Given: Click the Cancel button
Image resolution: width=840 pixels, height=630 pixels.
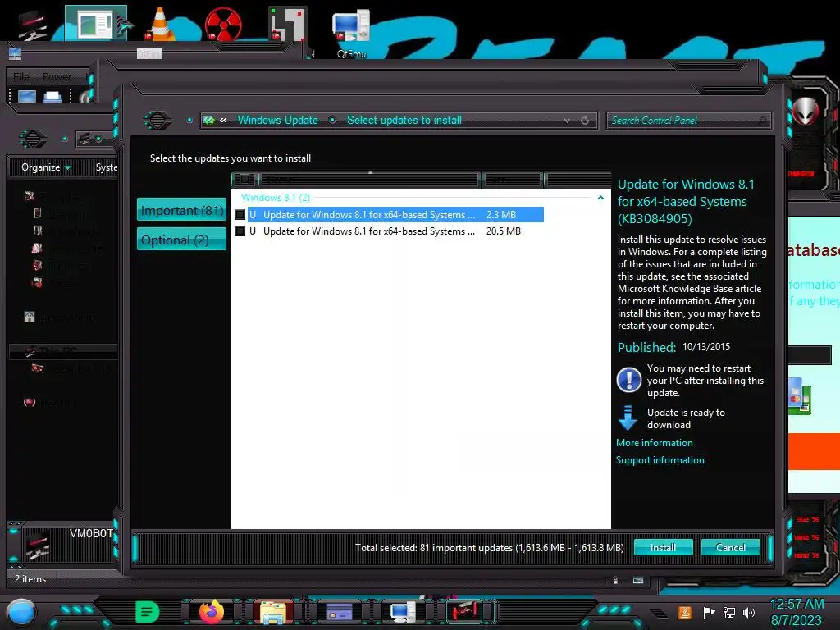Looking at the screenshot, I should (x=731, y=547).
